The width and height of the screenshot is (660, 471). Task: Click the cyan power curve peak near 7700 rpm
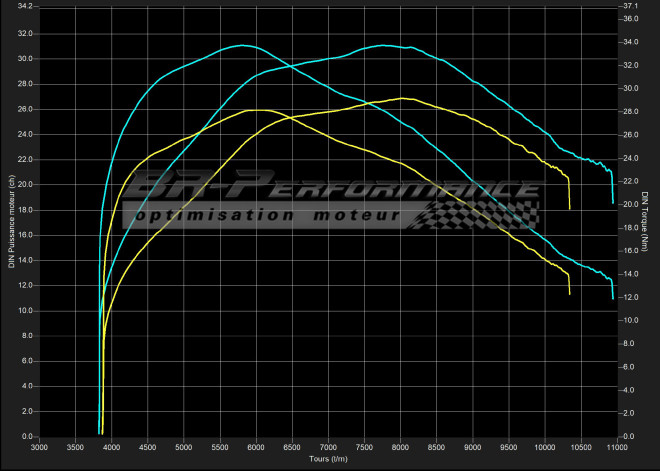tap(383, 45)
